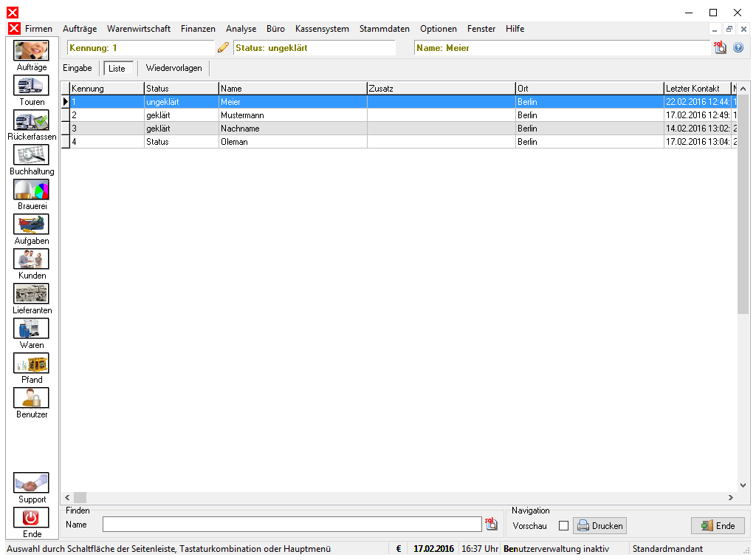Click the pencil edit icon next to Kennung
This screenshot has width=756, height=560.
pos(223,47)
